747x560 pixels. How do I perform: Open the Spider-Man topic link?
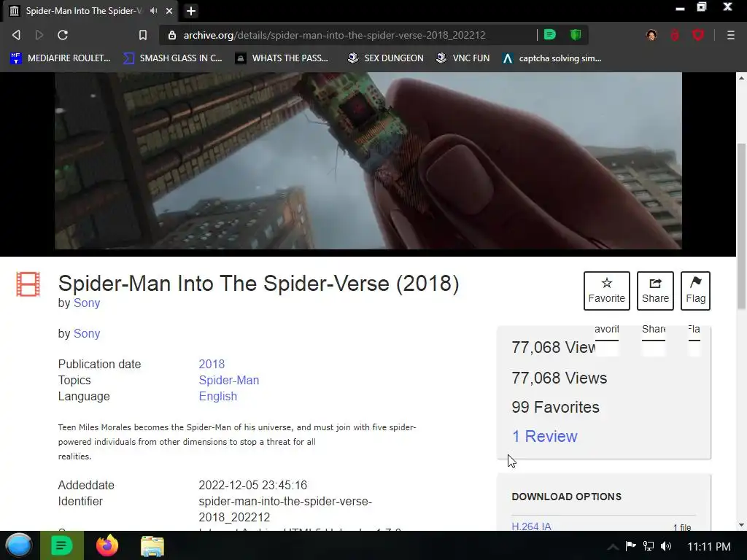tap(228, 380)
